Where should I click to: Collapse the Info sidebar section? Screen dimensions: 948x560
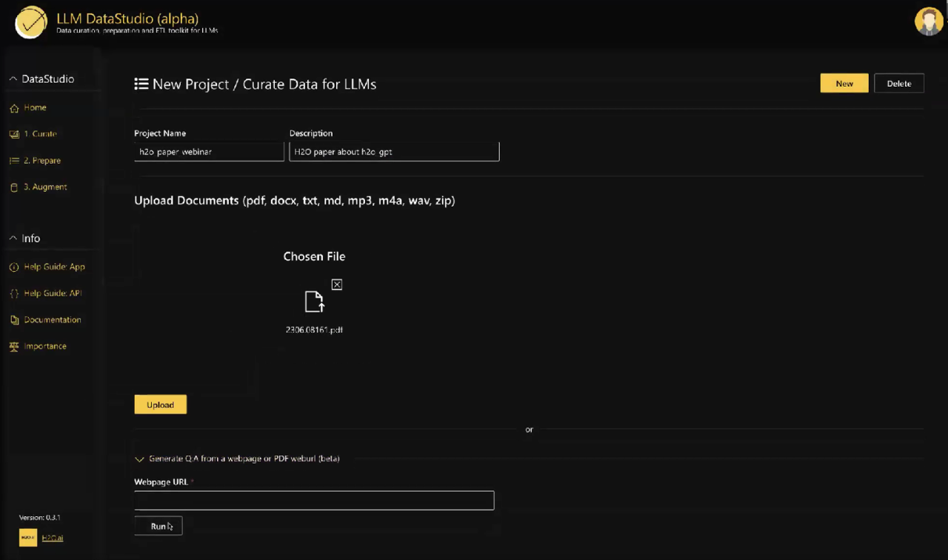click(13, 239)
